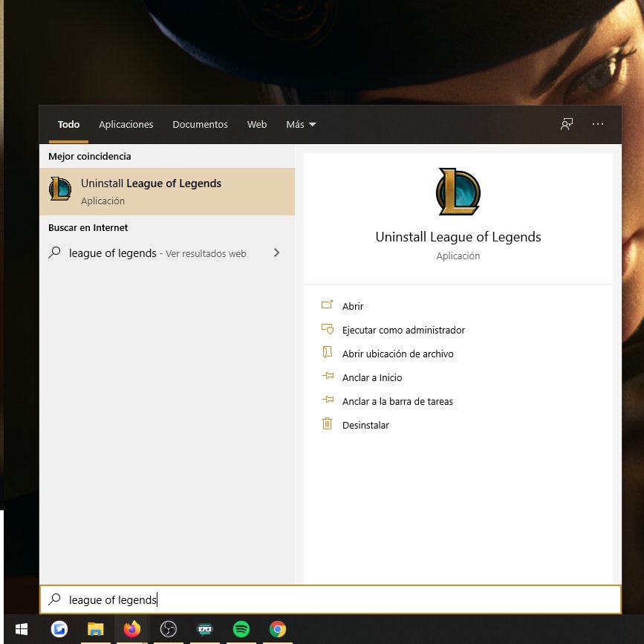Image resolution: width=644 pixels, height=644 pixels.
Task: Click Abrir to open the app
Action: 353,306
